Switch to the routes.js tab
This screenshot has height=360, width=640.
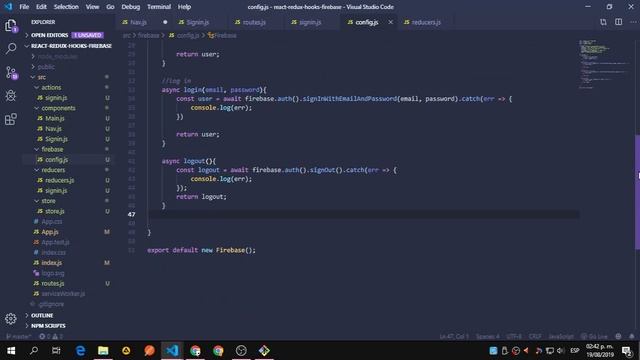pos(257,22)
